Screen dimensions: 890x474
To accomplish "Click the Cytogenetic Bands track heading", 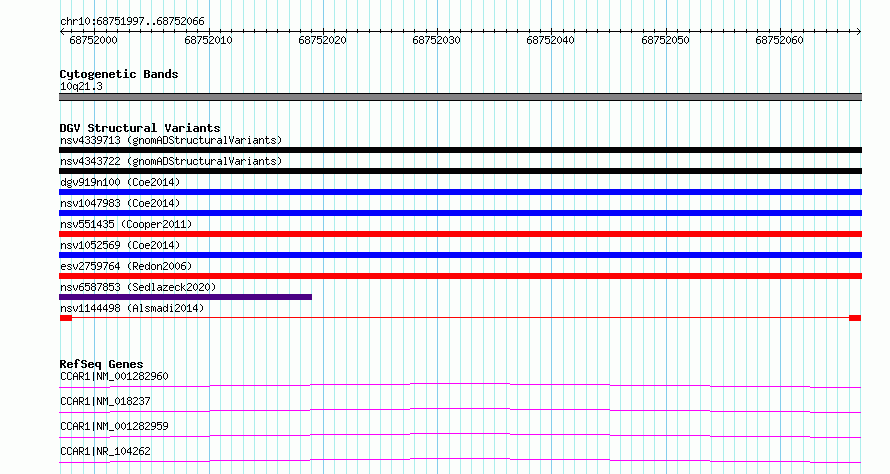I will click(x=119, y=74).
